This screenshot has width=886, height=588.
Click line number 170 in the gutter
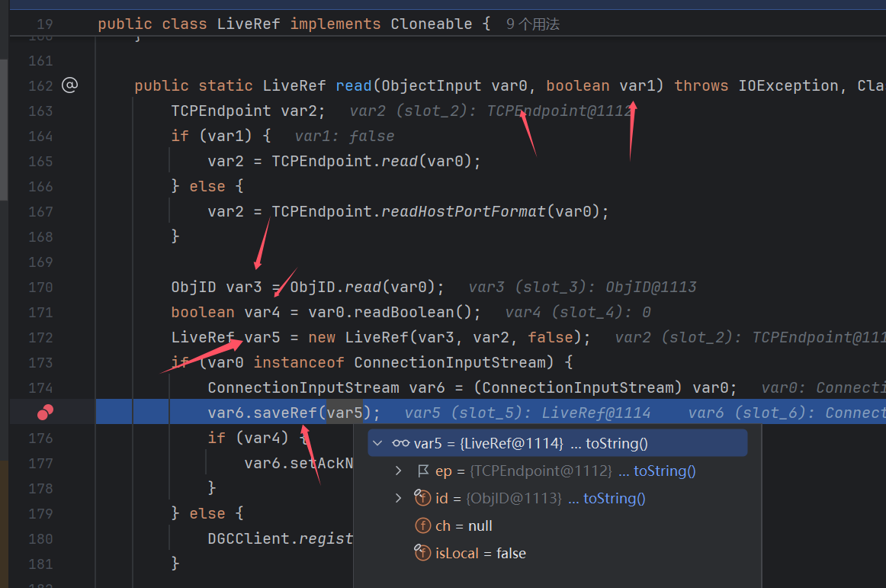click(x=40, y=288)
